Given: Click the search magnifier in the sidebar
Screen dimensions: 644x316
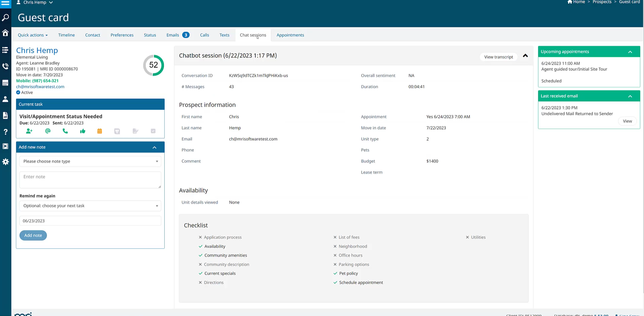Looking at the screenshot, I should coord(5,18).
